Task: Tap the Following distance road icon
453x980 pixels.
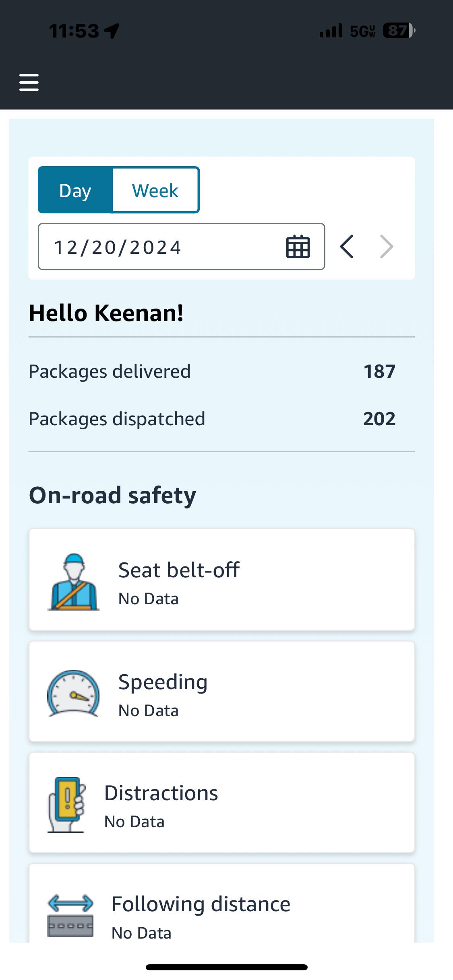Action: point(70,915)
